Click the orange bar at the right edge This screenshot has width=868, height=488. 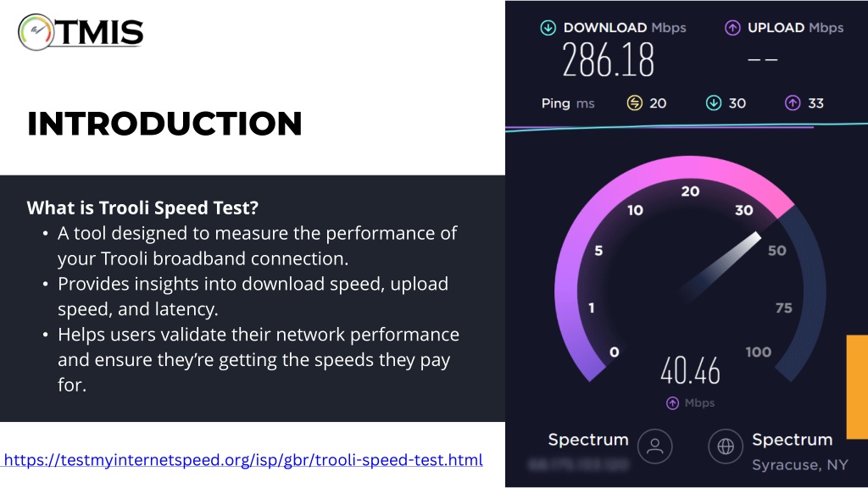[858, 386]
